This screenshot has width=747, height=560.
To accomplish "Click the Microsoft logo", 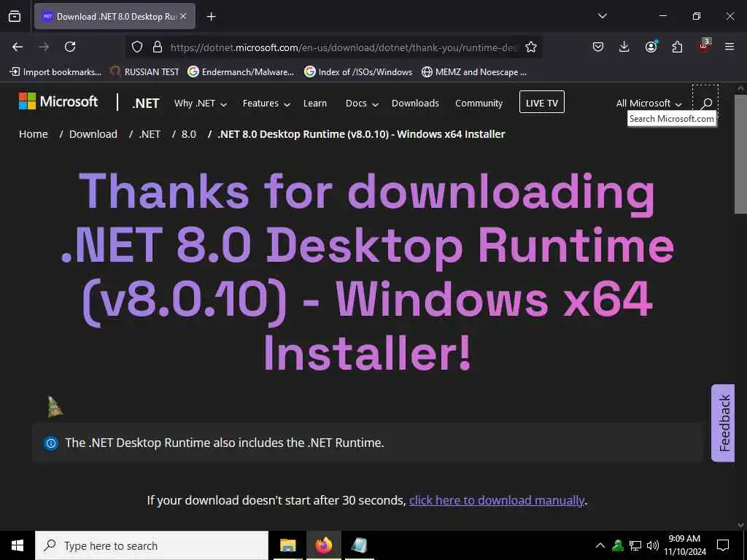I will (58, 101).
